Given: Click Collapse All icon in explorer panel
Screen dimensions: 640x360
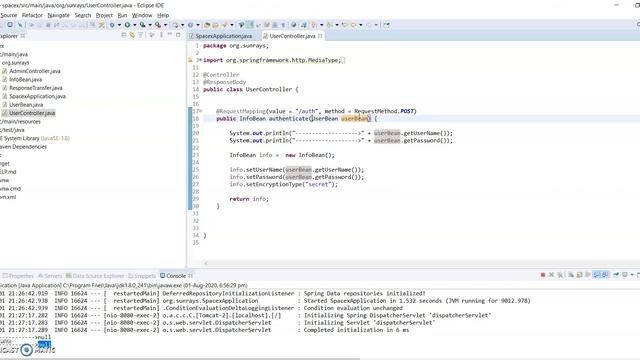Looking at the screenshot, I should coord(124,36).
